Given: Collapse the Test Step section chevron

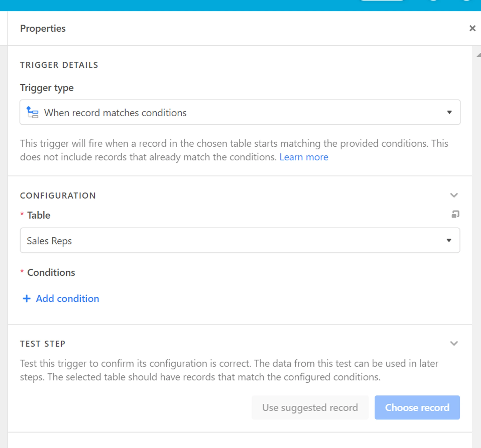Looking at the screenshot, I should (454, 343).
